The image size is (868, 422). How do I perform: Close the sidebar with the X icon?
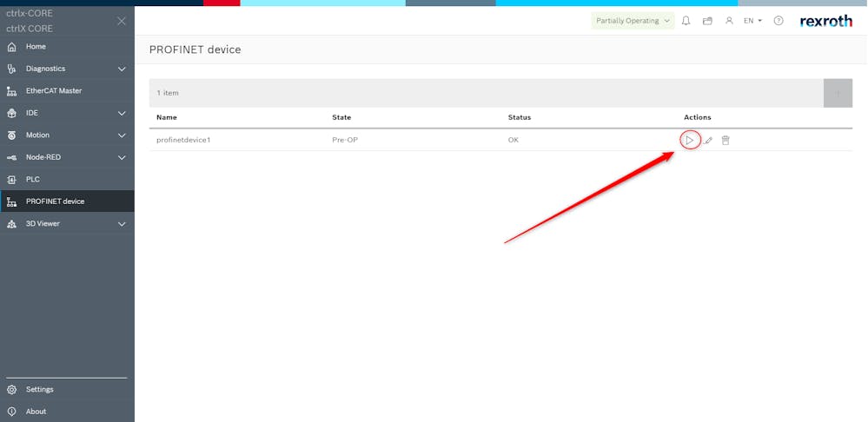(122, 21)
